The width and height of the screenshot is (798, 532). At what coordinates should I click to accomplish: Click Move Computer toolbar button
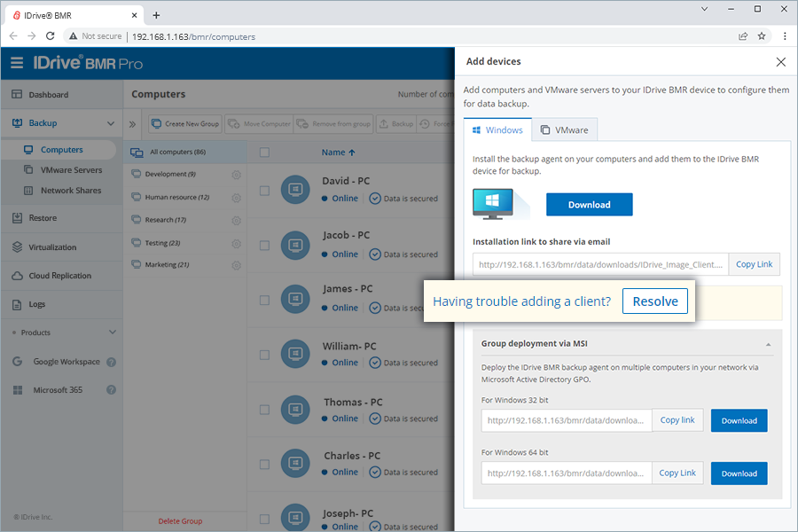tap(259, 124)
